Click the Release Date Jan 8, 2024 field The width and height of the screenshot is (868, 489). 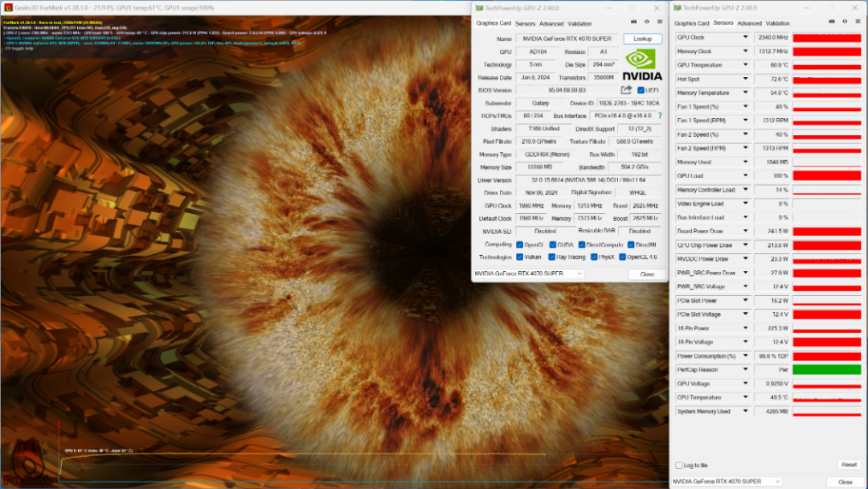click(534, 77)
